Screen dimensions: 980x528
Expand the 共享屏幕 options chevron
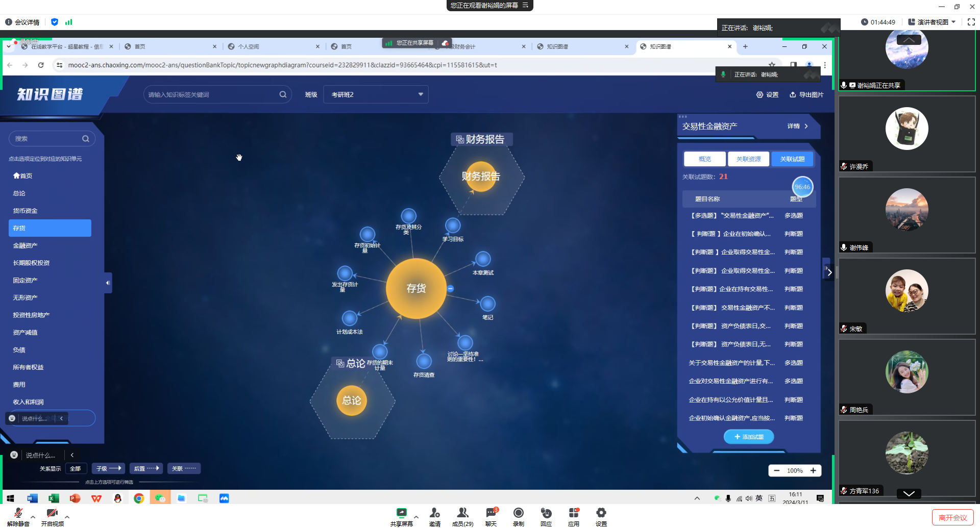(x=416, y=517)
